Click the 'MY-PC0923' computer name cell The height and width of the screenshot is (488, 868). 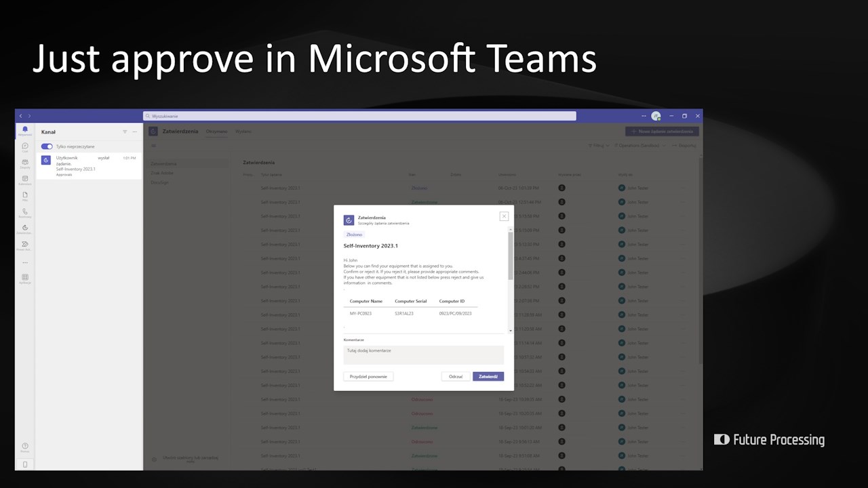coord(361,314)
